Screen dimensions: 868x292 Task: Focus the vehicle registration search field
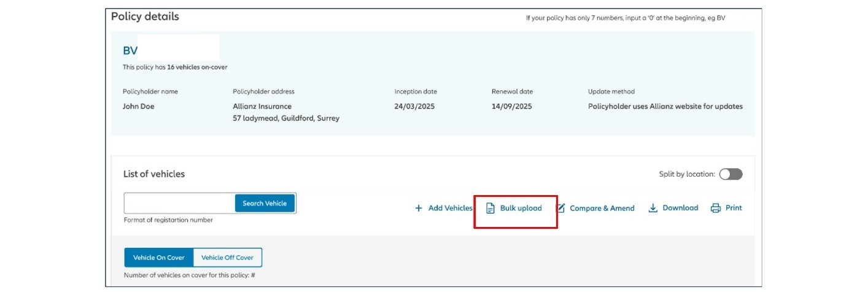(179, 203)
